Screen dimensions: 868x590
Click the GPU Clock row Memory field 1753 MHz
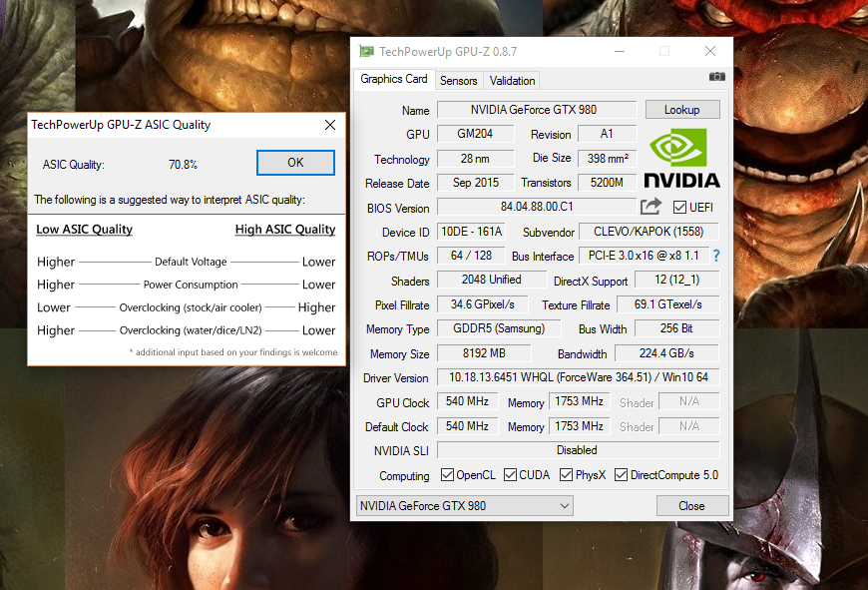(580, 401)
